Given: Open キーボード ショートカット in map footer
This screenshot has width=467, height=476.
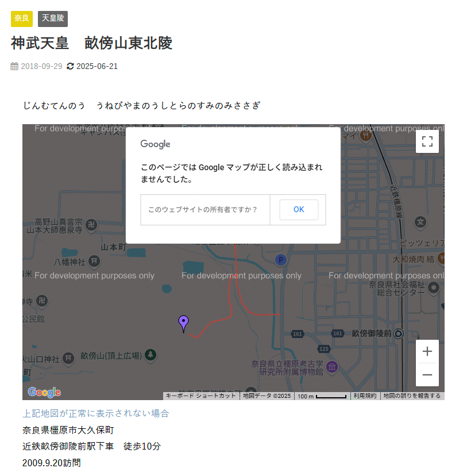Looking at the screenshot, I should coord(200,396).
